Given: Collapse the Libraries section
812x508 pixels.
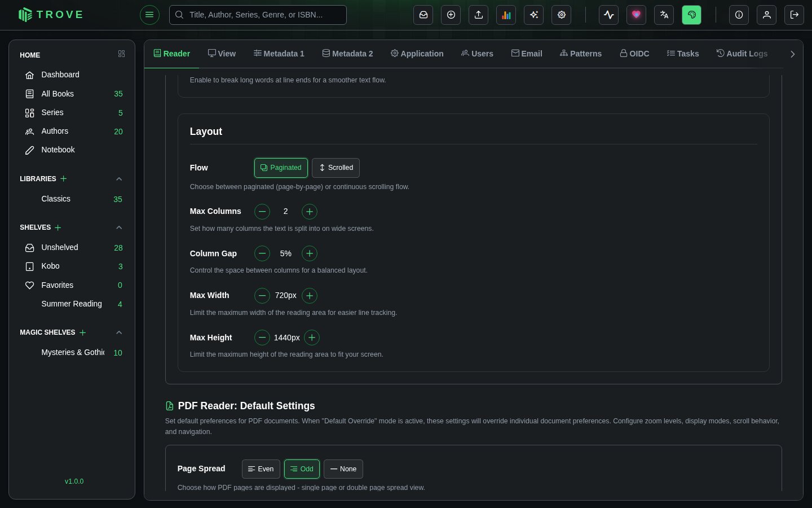Looking at the screenshot, I should [119, 179].
